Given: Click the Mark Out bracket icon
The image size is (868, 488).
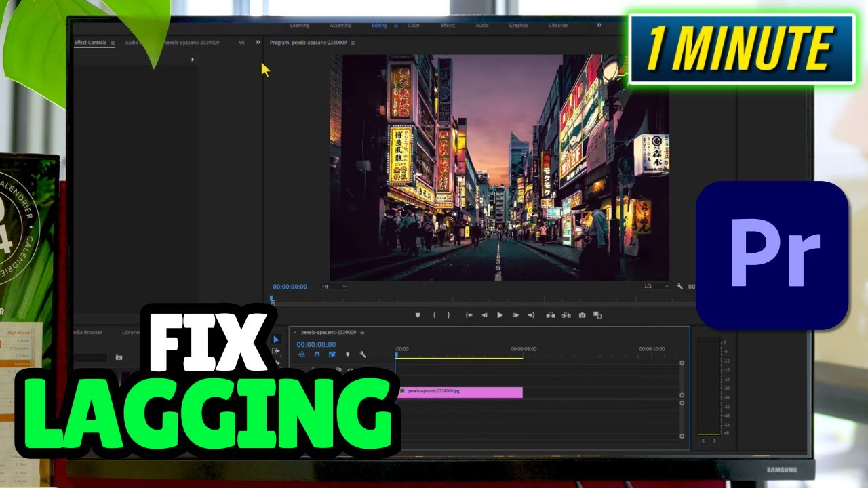Looking at the screenshot, I should pos(448,315).
